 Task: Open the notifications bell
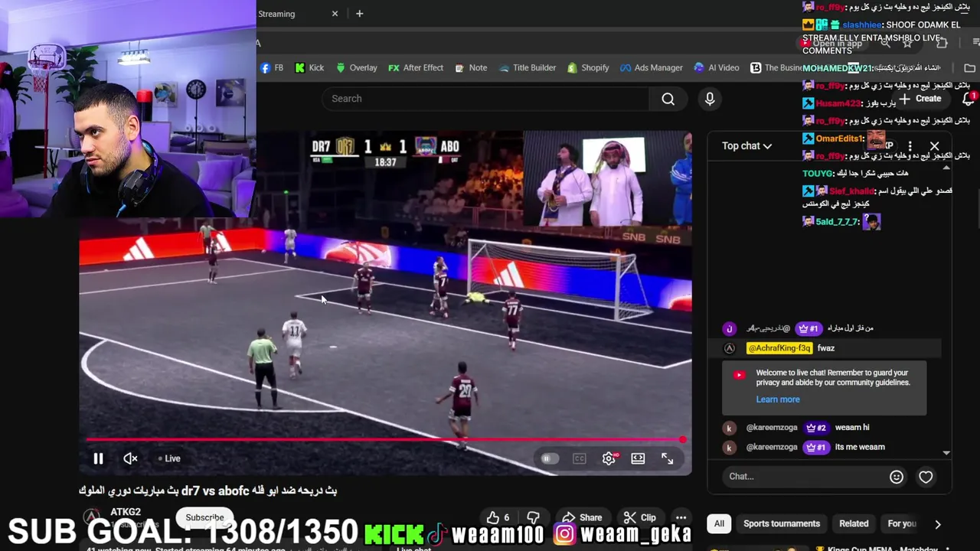click(x=969, y=99)
